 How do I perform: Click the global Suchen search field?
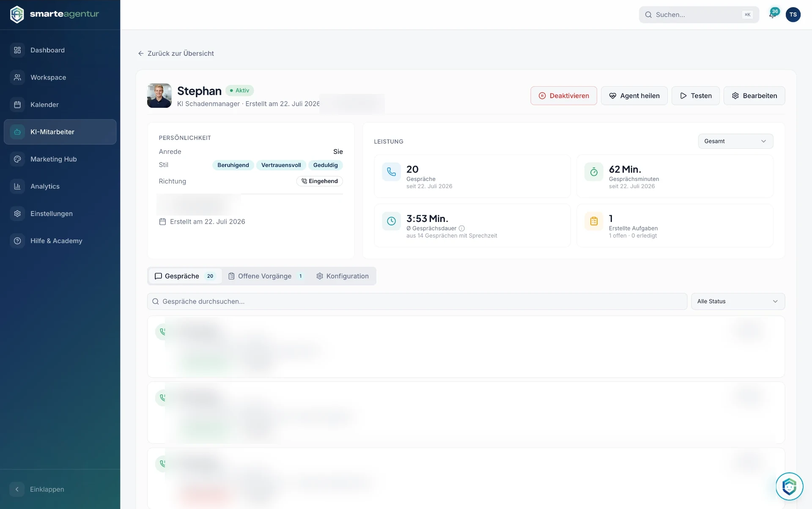pyautogui.click(x=699, y=15)
